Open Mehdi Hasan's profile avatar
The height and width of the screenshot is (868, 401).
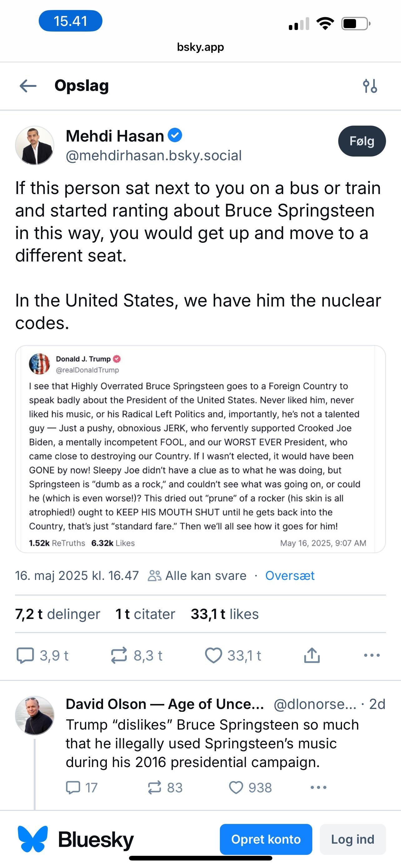pyautogui.click(x=35, y=146)
